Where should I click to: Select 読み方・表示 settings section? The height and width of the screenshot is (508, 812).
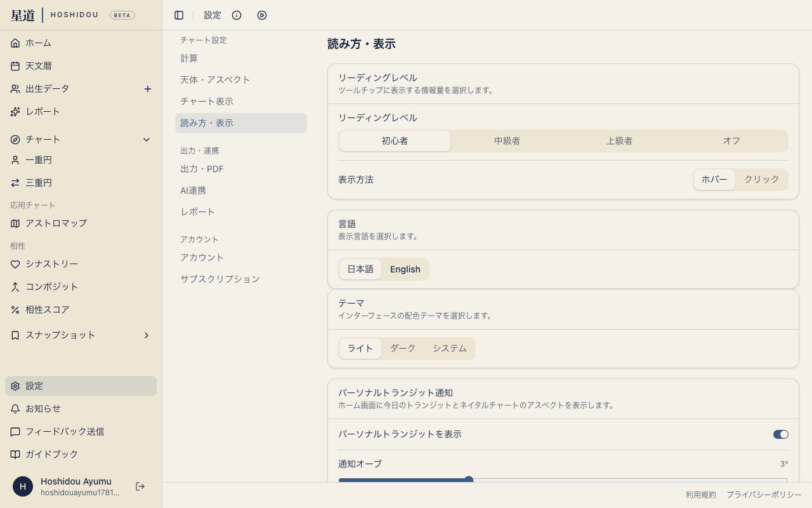point(241,123)
